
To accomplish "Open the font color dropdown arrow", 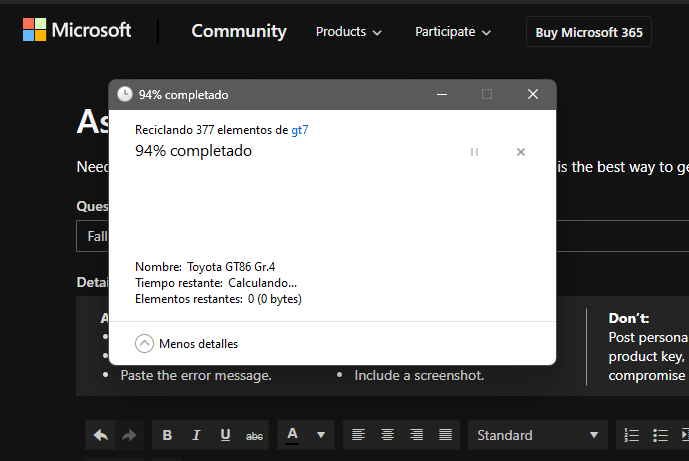I will [x=321, y=435].
